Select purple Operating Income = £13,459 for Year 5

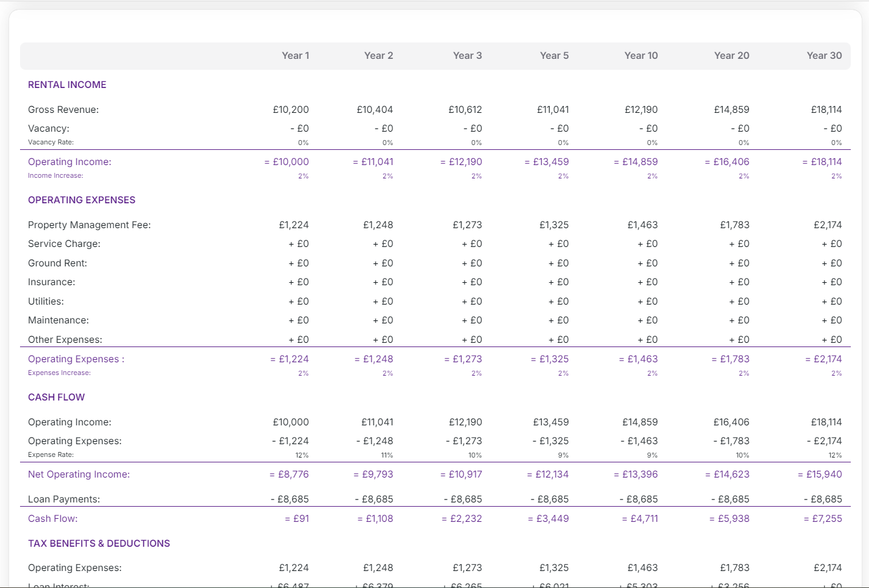pos(547,162)
